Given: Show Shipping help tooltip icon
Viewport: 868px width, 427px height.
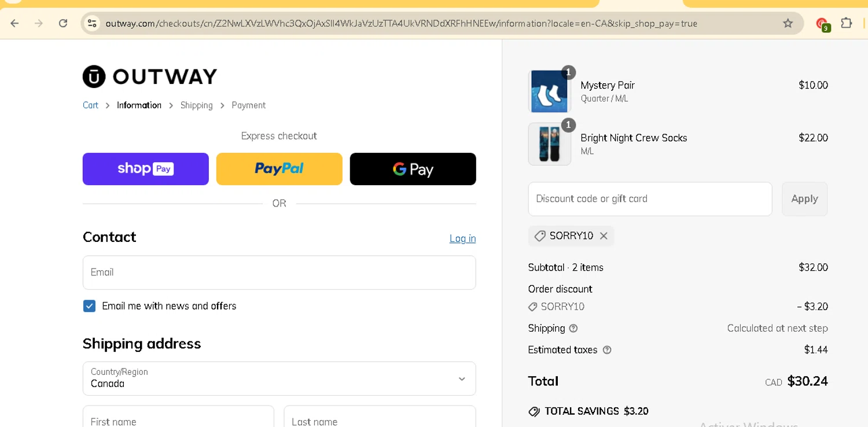Looking at the screenshot, I should [x=573, y=329].
